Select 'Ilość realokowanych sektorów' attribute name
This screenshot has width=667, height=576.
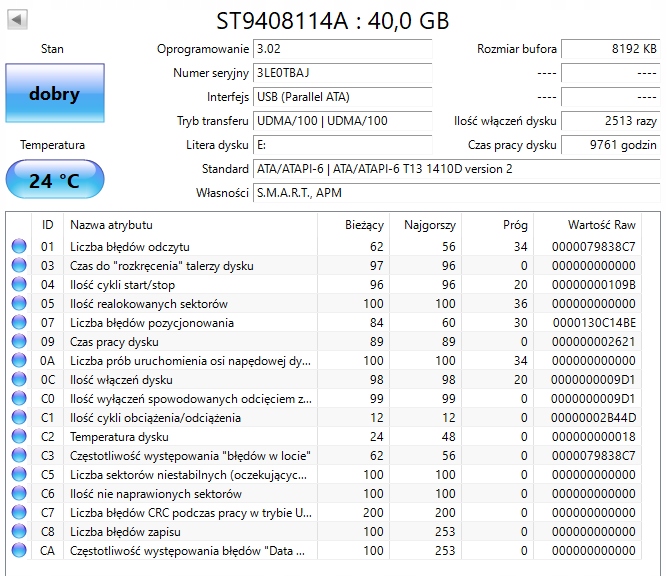[149, 304]
